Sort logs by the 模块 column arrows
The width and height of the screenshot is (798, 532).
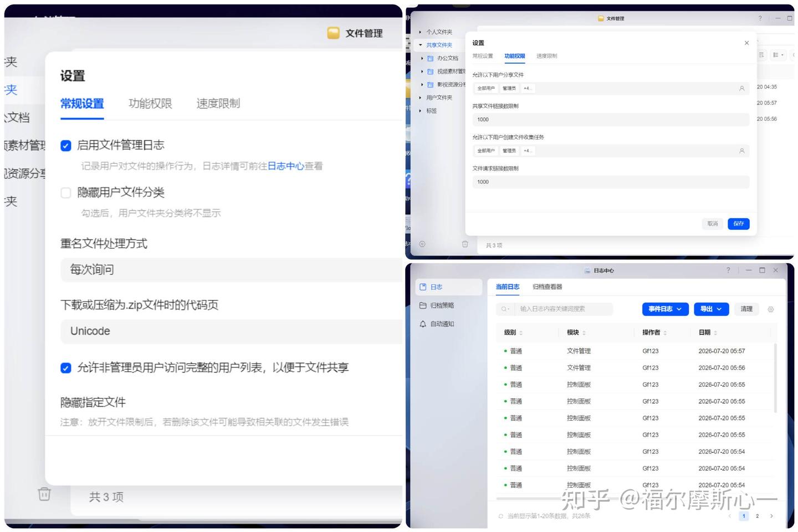pyautogui.click(x=584, y=332)
